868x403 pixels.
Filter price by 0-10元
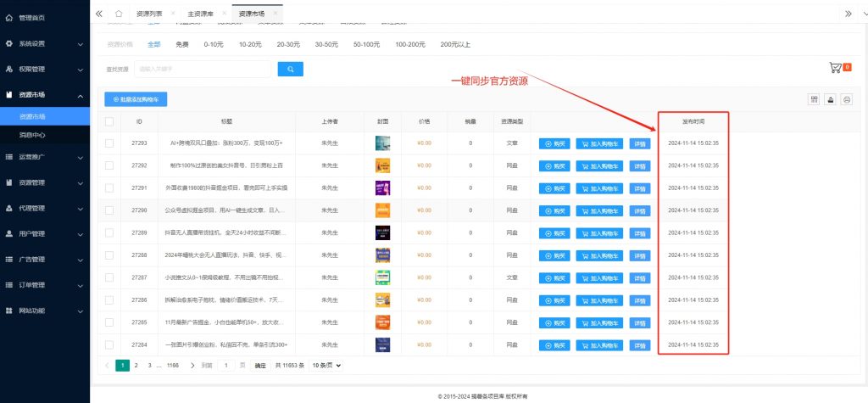[214, 44]
